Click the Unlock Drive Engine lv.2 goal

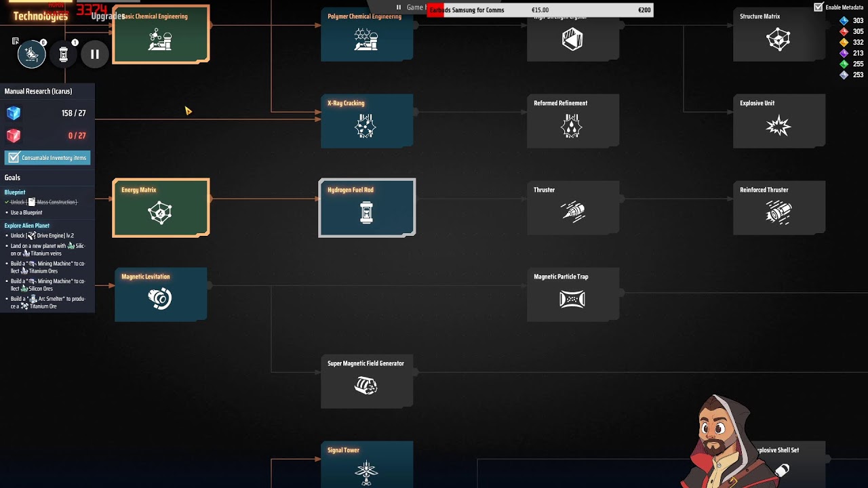42,236
